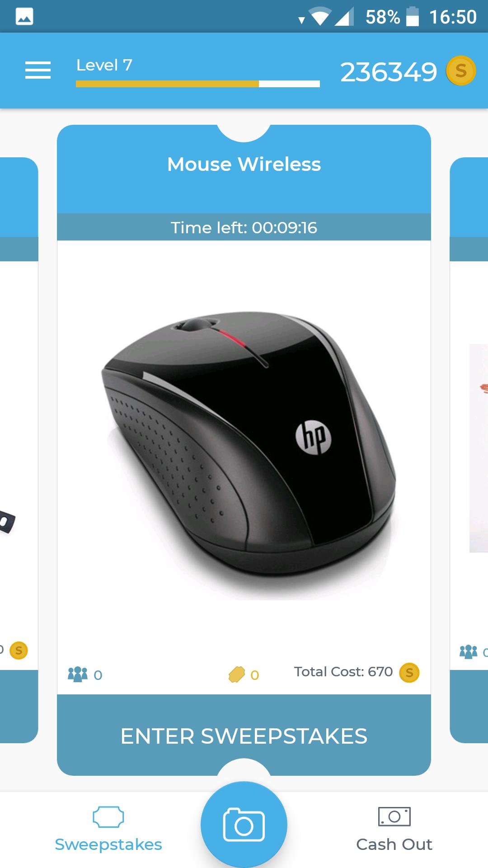Show the previous sweepstakes card on left
Screen dimensions: 488x868
(19, 450)
